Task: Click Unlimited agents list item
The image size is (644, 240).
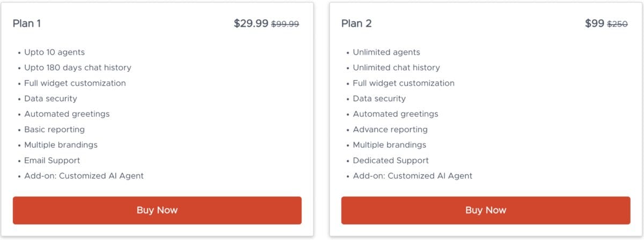Action: pos(386,52)
